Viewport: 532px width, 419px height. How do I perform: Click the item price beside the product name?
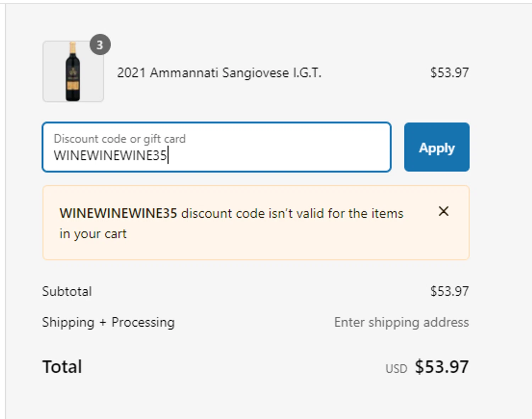click(x=449, y=73)
